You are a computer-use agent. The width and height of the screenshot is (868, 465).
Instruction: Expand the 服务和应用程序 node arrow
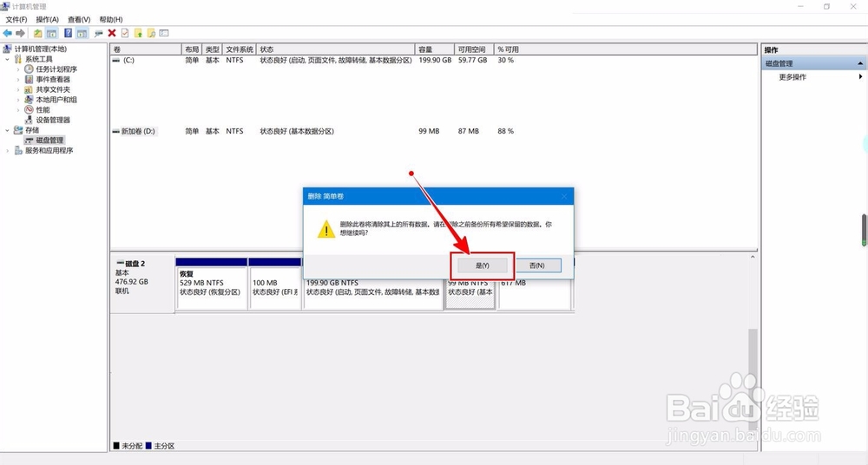(7, 150)
